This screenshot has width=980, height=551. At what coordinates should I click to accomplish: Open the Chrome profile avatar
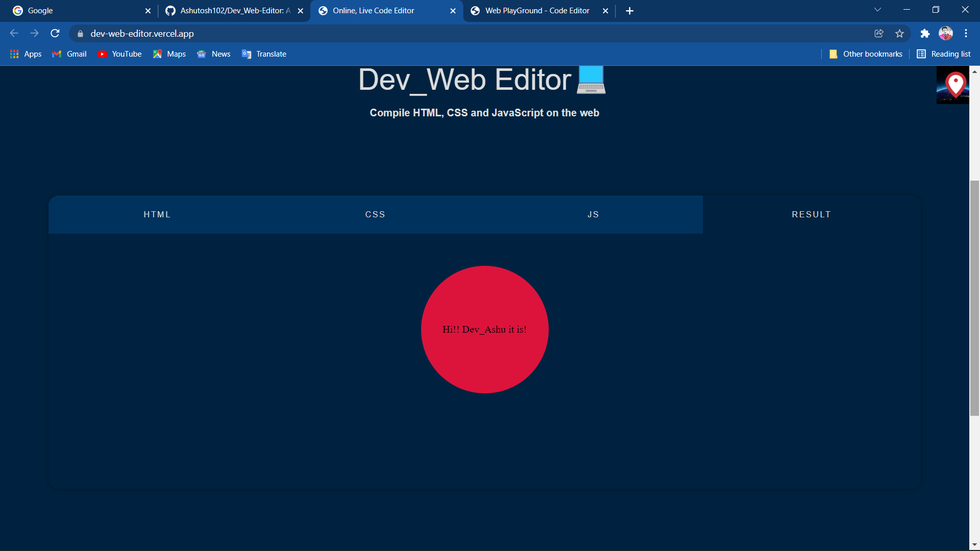coord(945,34)
